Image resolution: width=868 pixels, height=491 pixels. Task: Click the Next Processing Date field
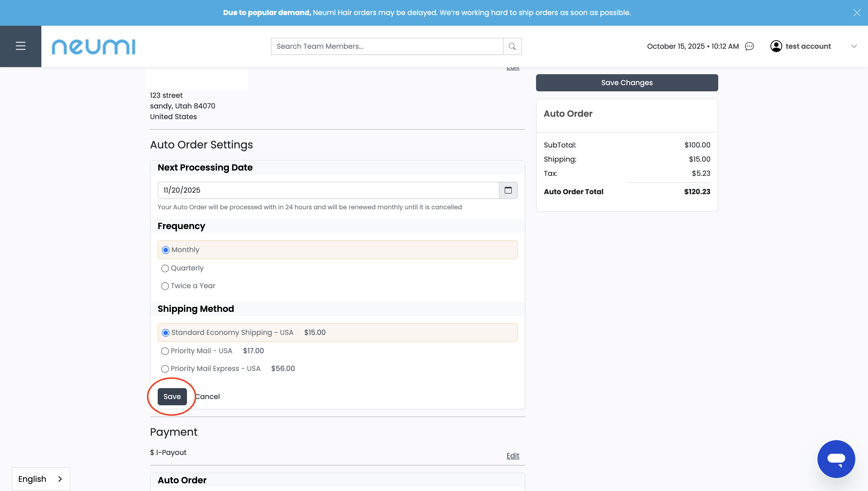tap(328, 190)
